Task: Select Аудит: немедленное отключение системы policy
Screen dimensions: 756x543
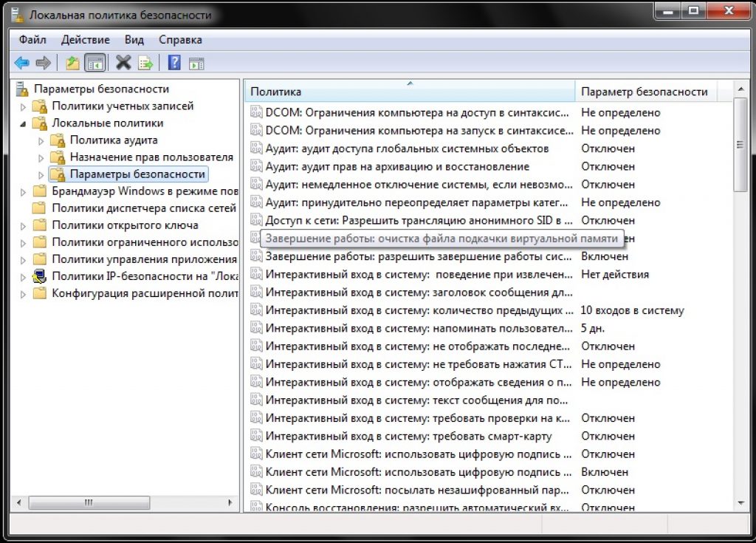Action: click(419, 185)
